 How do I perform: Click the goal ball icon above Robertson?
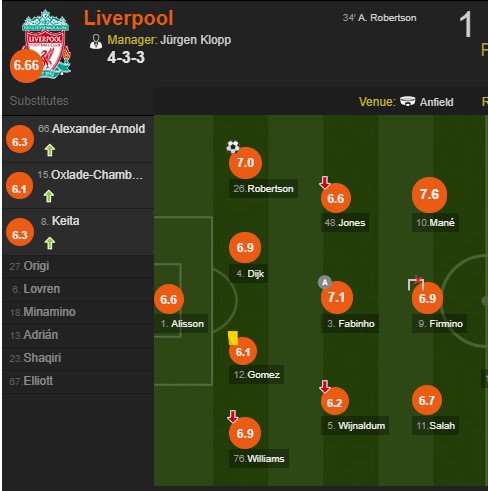(x=233, y=147)
